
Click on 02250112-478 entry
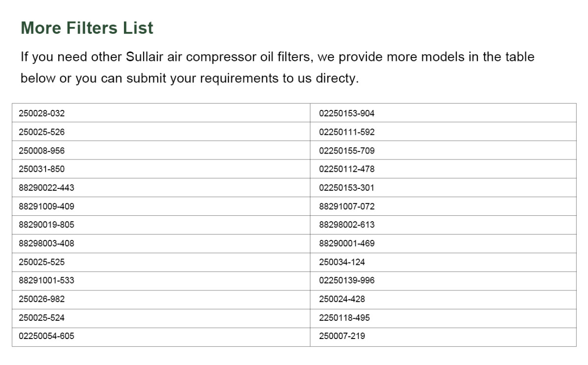pyautogui.click(x=346, y=169)
